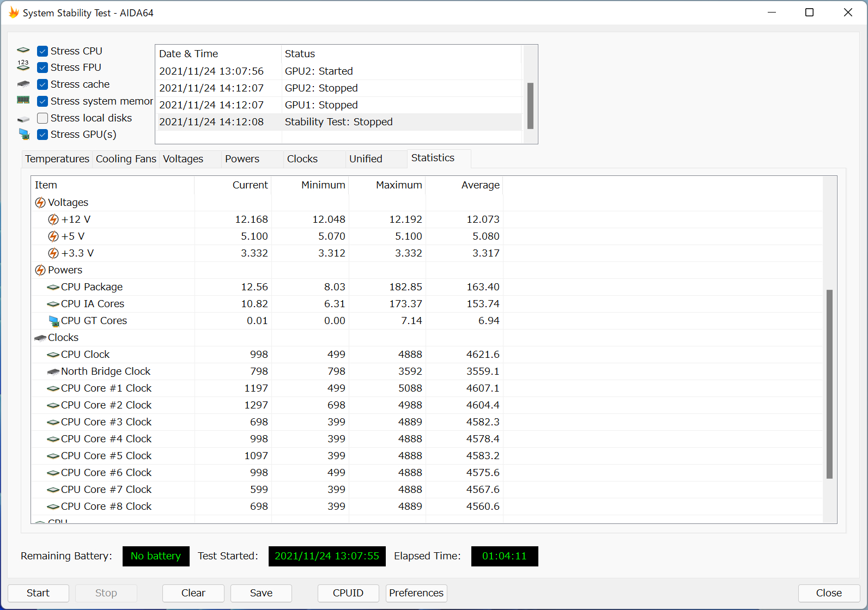868x610 pixels.
Task: Switch to the Temperatures tab
Action: pos(57,159)
